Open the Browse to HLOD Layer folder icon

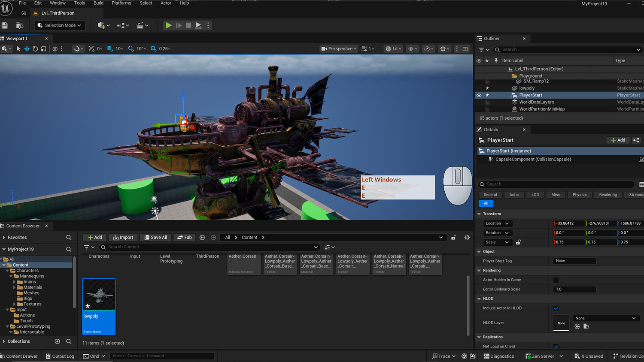586,326
